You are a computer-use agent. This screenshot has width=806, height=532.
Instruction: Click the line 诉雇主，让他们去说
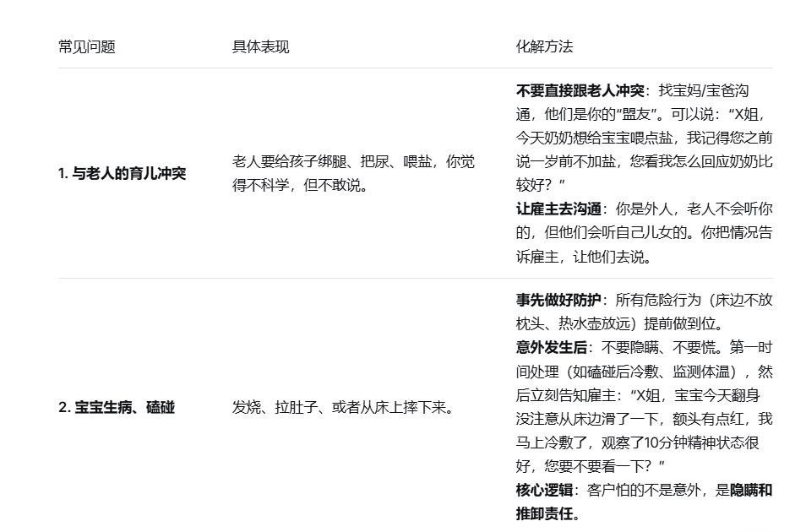(584, 257)
